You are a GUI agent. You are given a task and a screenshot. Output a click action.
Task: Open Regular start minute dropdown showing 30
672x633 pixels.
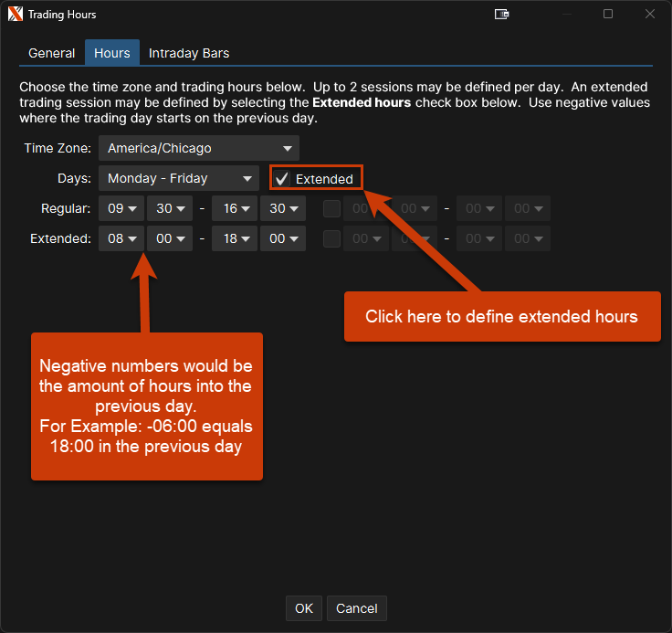170,209
